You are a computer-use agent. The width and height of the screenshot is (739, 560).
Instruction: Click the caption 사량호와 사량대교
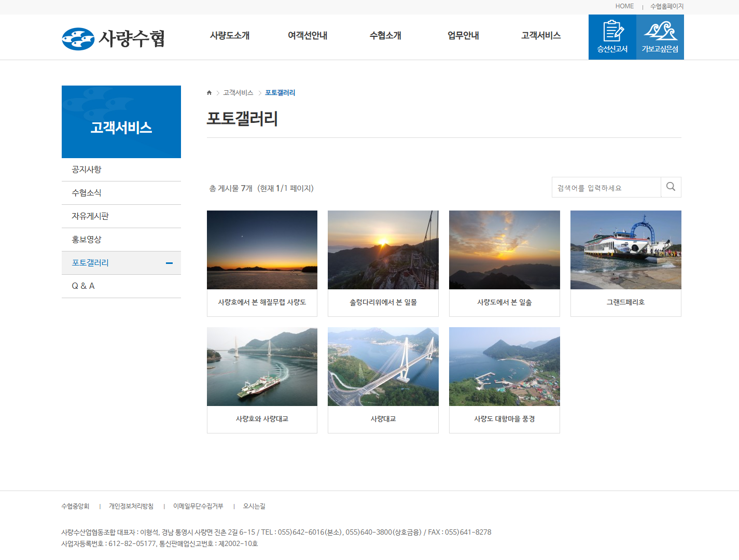[262, 419]
